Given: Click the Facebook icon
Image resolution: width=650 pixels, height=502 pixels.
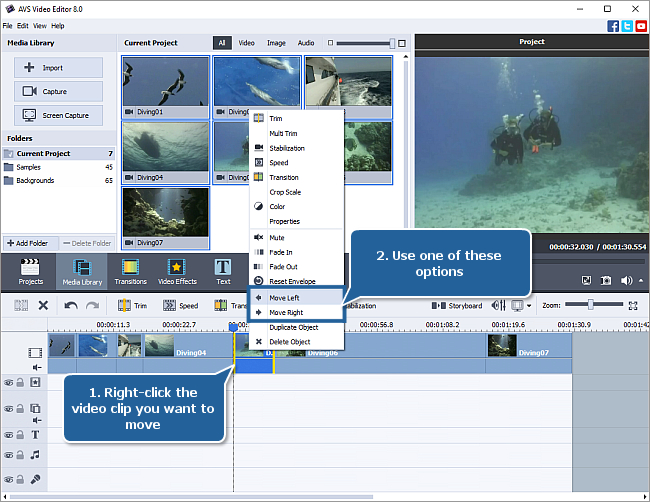Looking at the screenshot, I should pyautogui.click(x=613, y=26).
